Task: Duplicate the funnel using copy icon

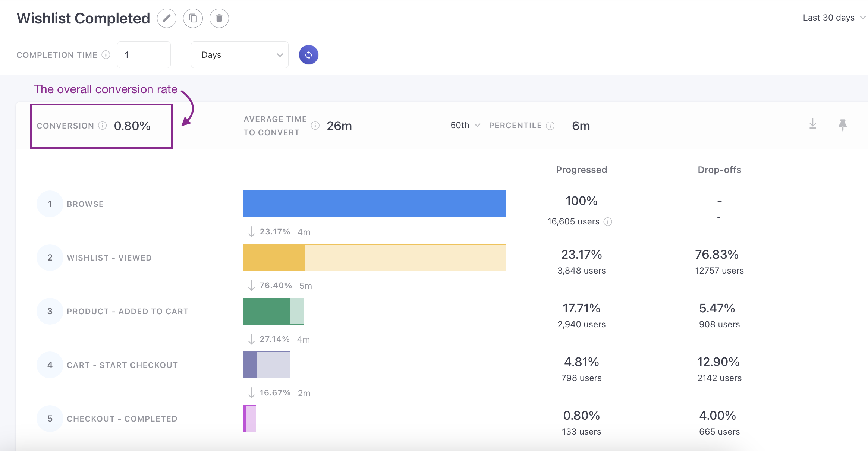Action: 193,18
